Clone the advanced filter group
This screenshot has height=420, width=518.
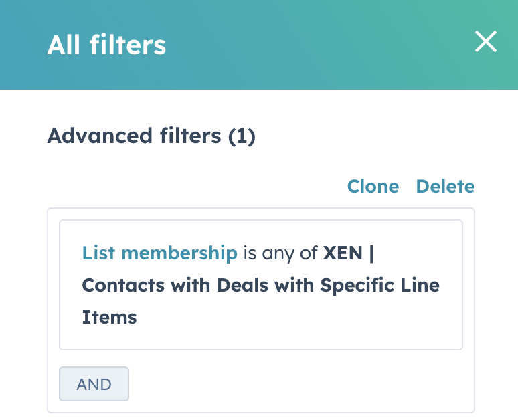373,187
